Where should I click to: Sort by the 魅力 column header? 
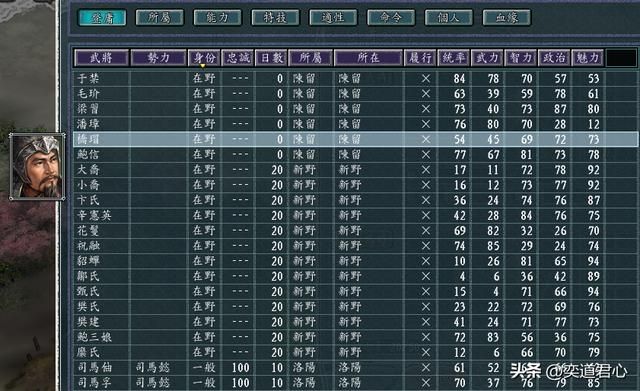588,58
